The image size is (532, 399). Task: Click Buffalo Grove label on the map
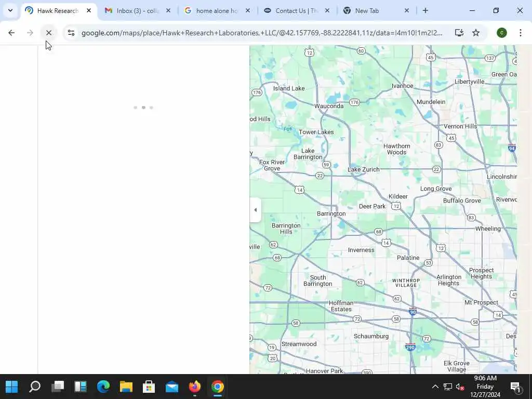tap(462, 200)
